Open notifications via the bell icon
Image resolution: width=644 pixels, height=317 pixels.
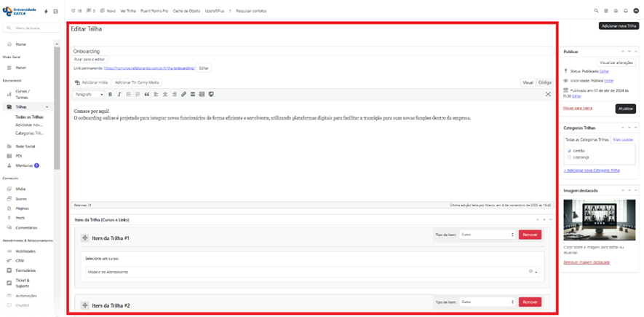[626, 11]
